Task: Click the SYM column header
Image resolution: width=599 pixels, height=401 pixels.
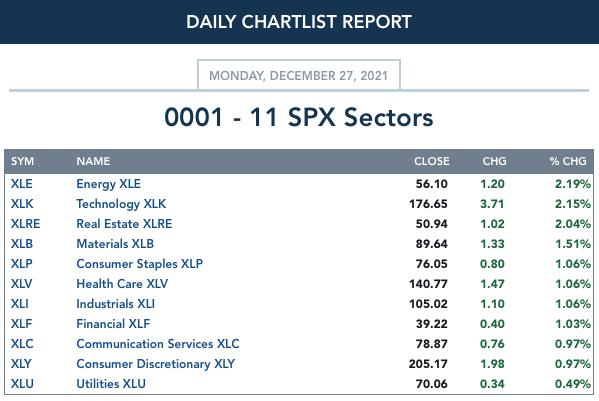Action: tap(22, 161)
